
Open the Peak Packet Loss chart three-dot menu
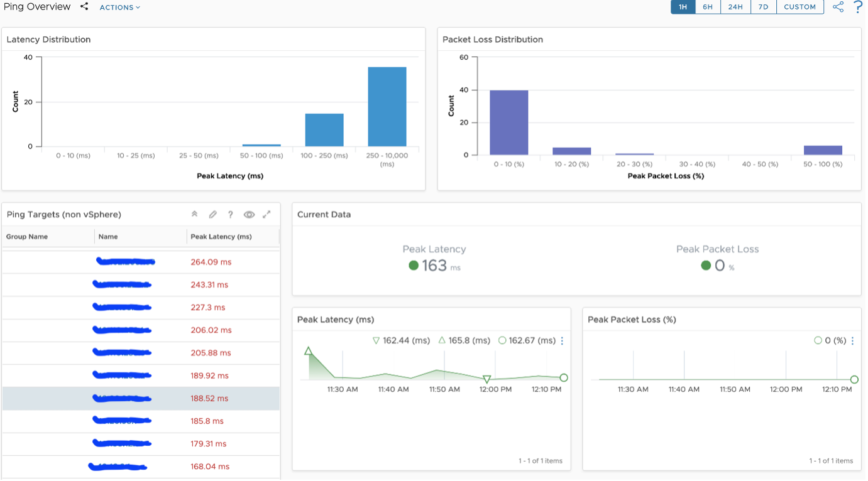point(852,341)
